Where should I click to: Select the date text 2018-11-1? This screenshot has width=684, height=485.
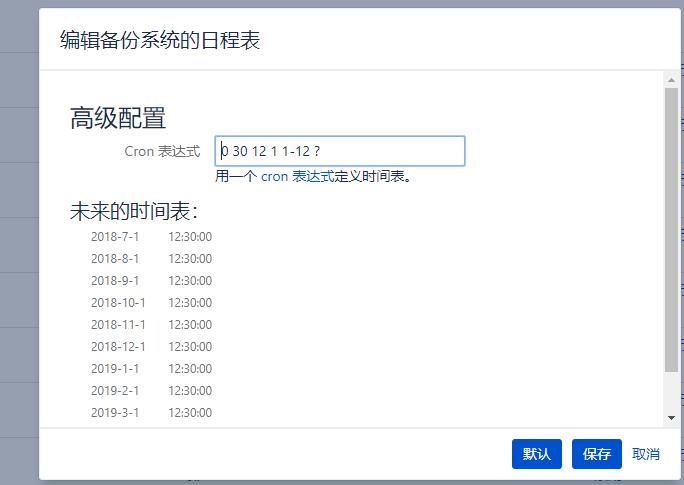coord(118,324)
